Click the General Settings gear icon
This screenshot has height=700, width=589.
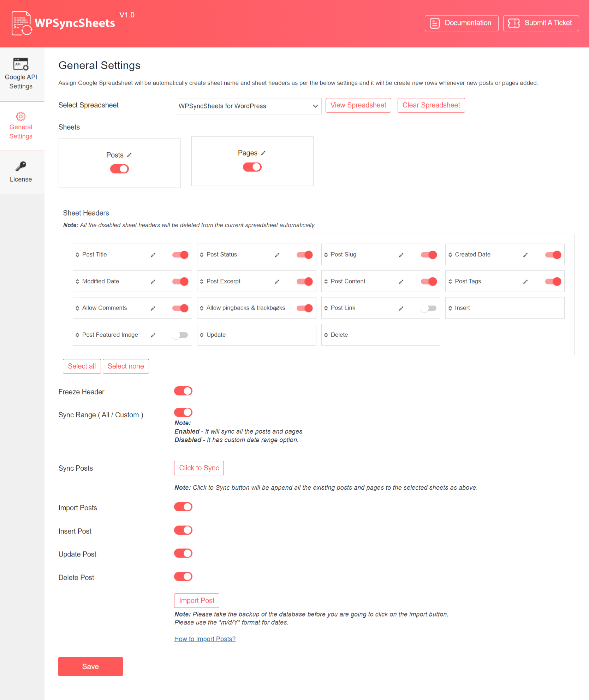coord(21,116)
